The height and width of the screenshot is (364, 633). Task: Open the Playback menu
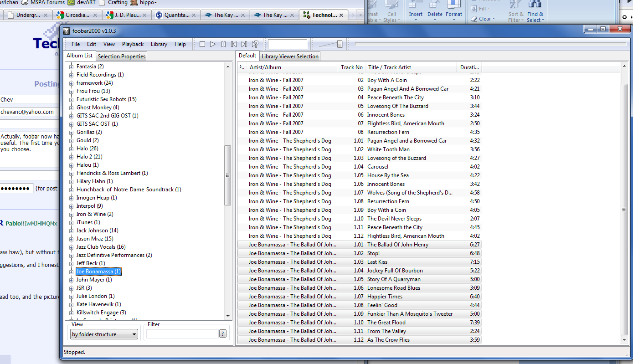pyautogui.click(x=133, y=44)
